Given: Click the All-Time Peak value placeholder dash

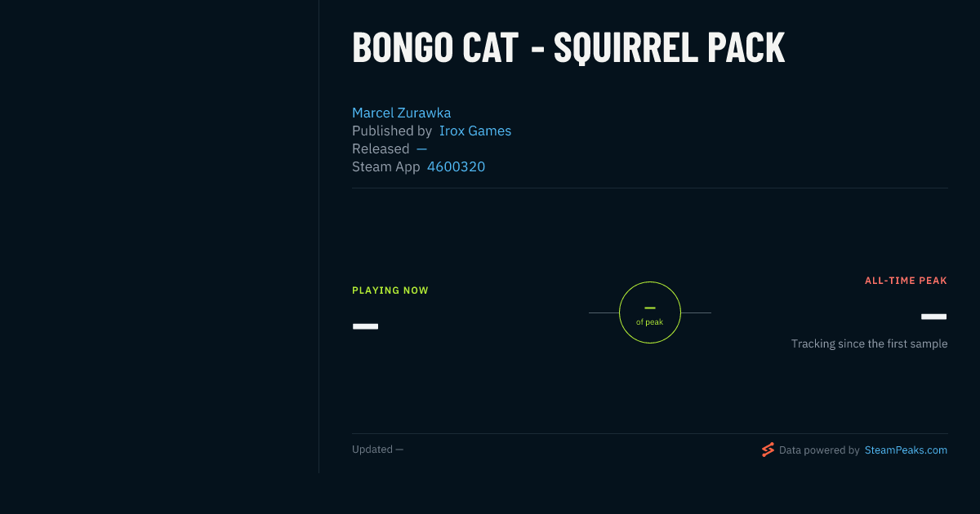Looking at the screenshot, I should [933, 317].
